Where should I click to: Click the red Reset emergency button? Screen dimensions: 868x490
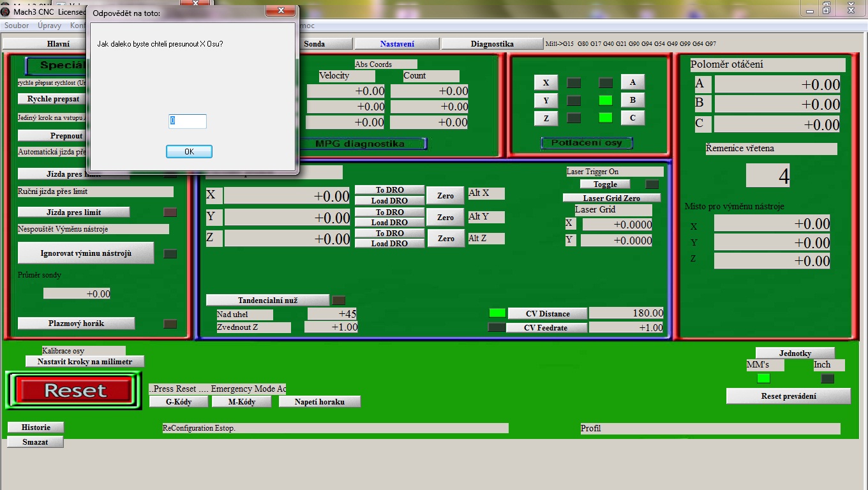click(x=75, y=390)
